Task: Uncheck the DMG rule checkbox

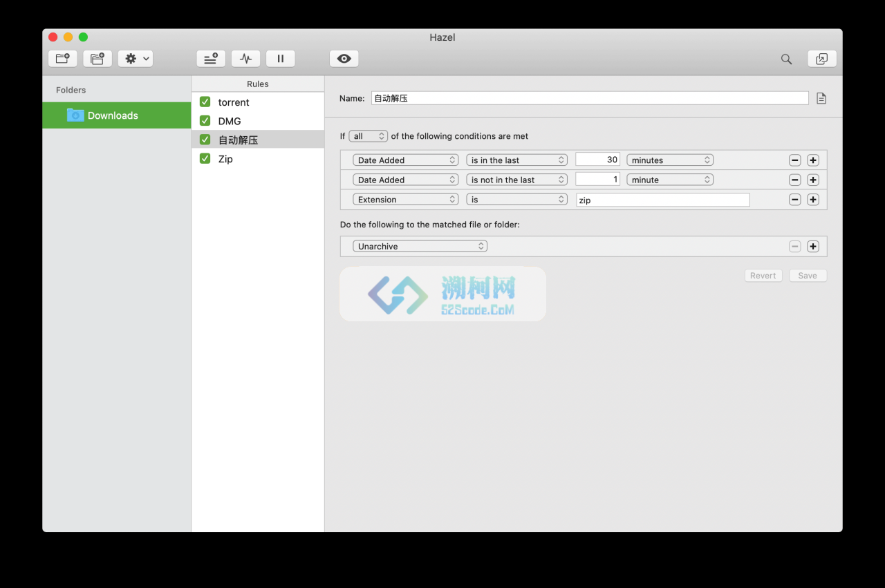Action: pos(205,121)
